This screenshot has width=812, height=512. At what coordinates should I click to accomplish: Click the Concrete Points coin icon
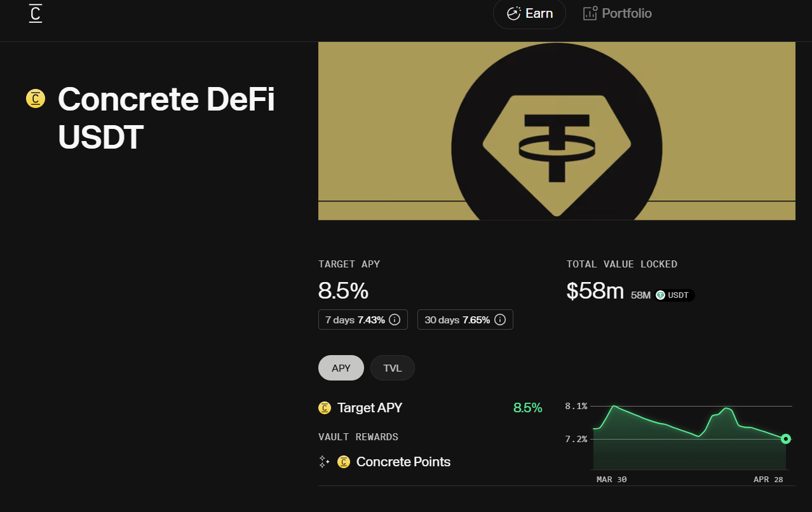pyautogui.click(x=344, y=462)
